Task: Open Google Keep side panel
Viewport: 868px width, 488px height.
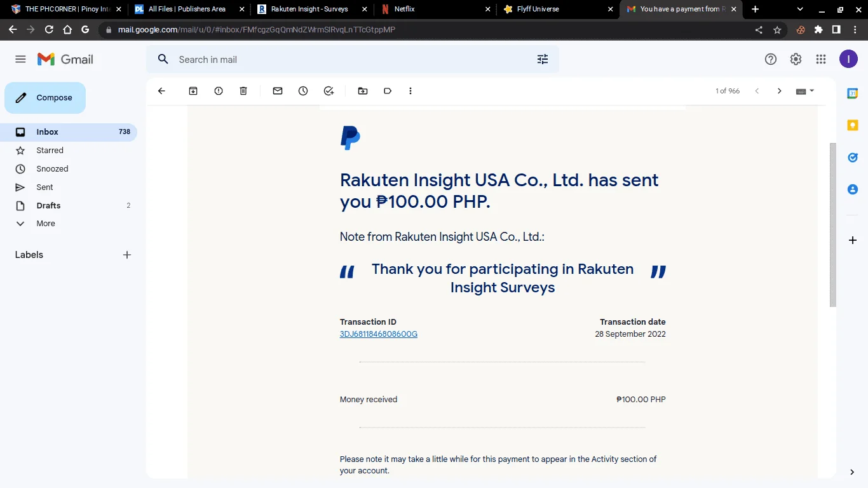Action: (x=853, y=125)
